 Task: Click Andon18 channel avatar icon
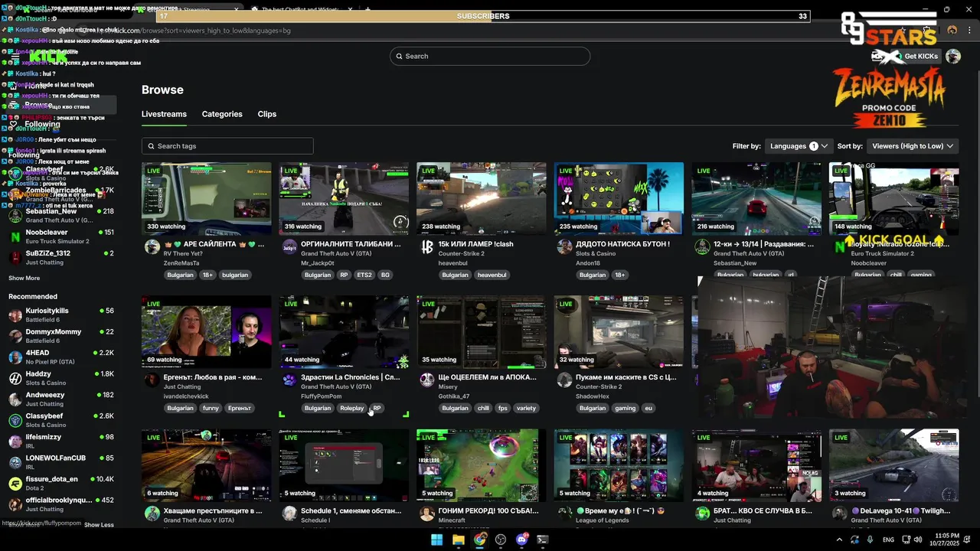[x=564, y=247]
